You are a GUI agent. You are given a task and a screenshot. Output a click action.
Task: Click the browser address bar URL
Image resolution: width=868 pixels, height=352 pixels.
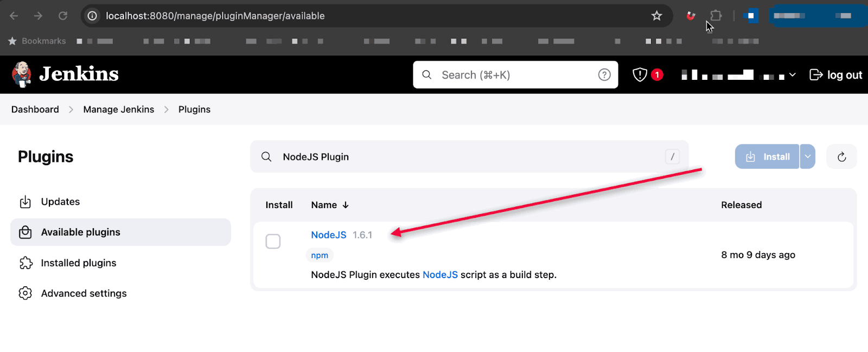215,16
